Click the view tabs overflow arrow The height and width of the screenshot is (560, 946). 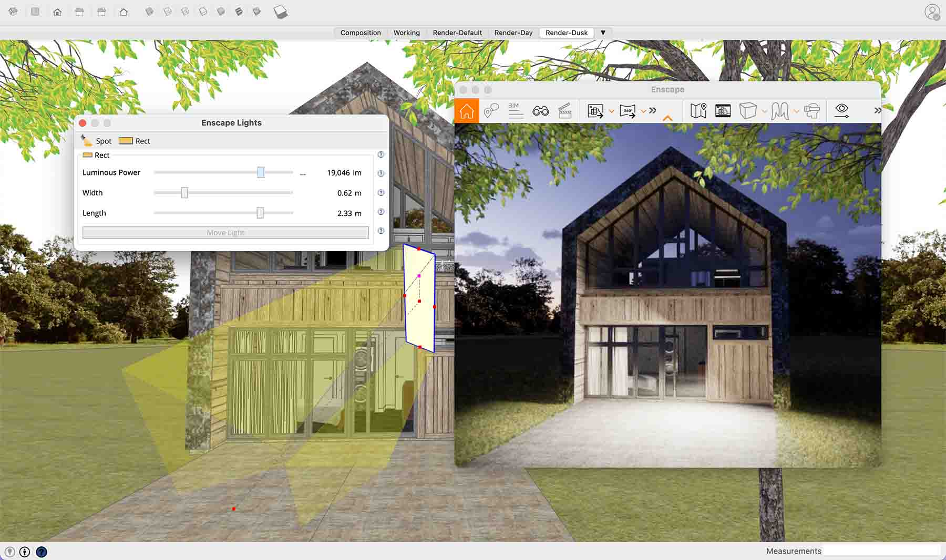point(603,33)
